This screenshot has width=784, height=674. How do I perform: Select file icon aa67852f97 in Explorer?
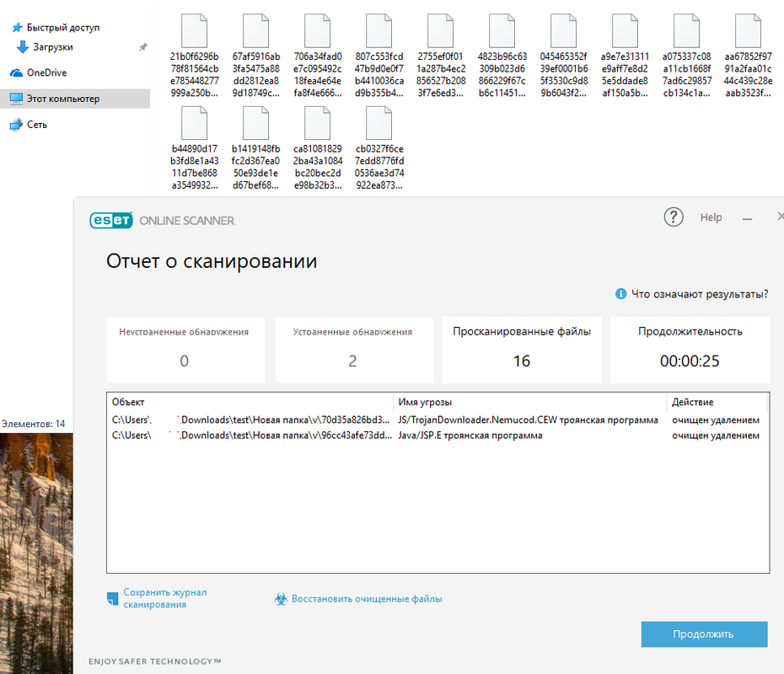click(x=748, y=30)
